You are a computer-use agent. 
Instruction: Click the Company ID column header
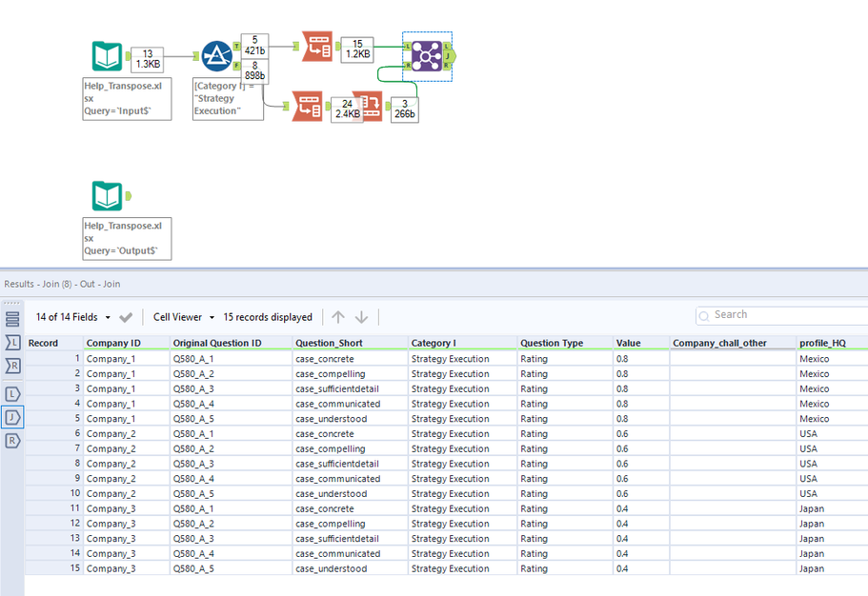[x=127, y=343]
